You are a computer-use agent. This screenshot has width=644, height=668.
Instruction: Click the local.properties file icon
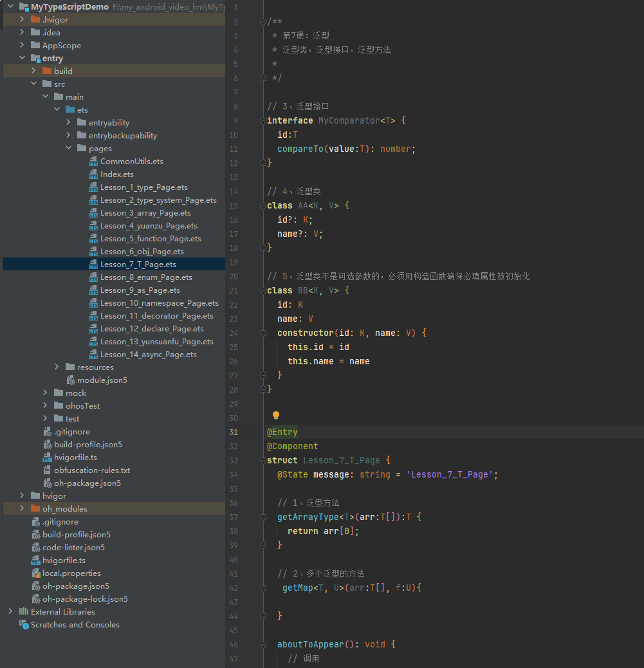click(36, 573)
